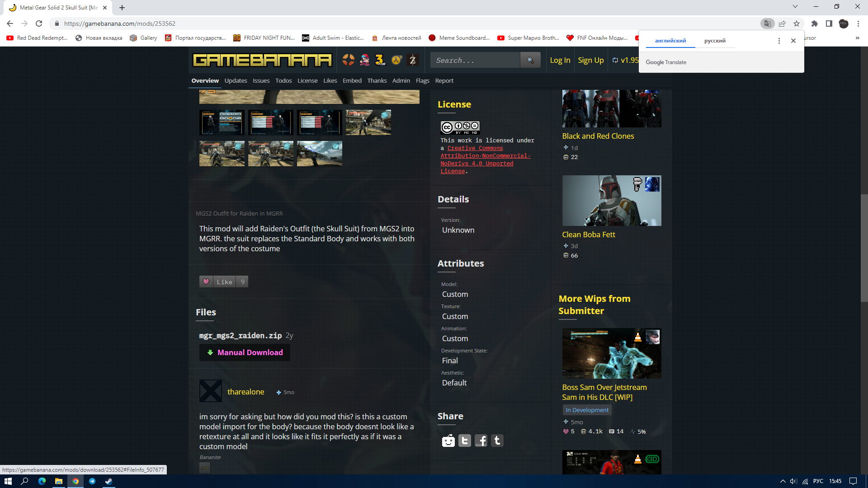Open the Half-Life 2 lambda game icon

tap(396, 60)
